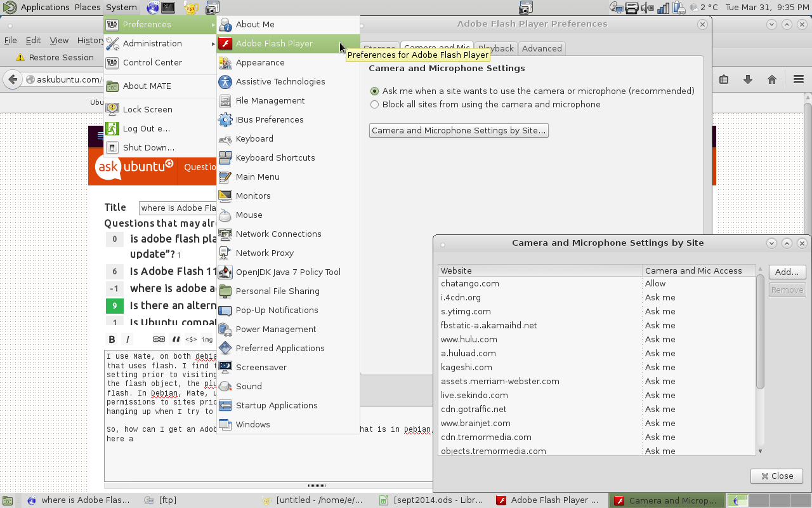
Task: Click the Network Proxy icon
Action: click(x=225, y=253)
